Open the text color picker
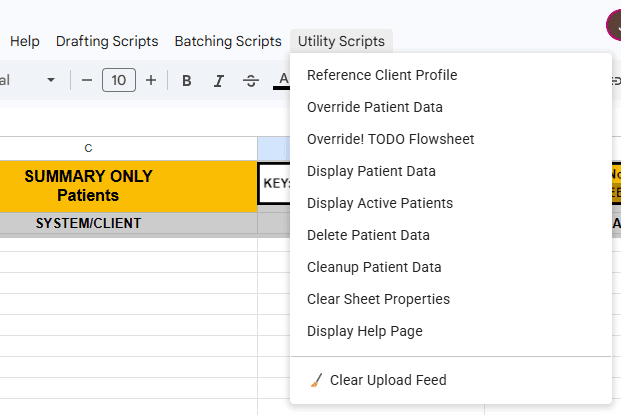Image resolution: width=621 pixels, height=415 pixels. point(282,80)
